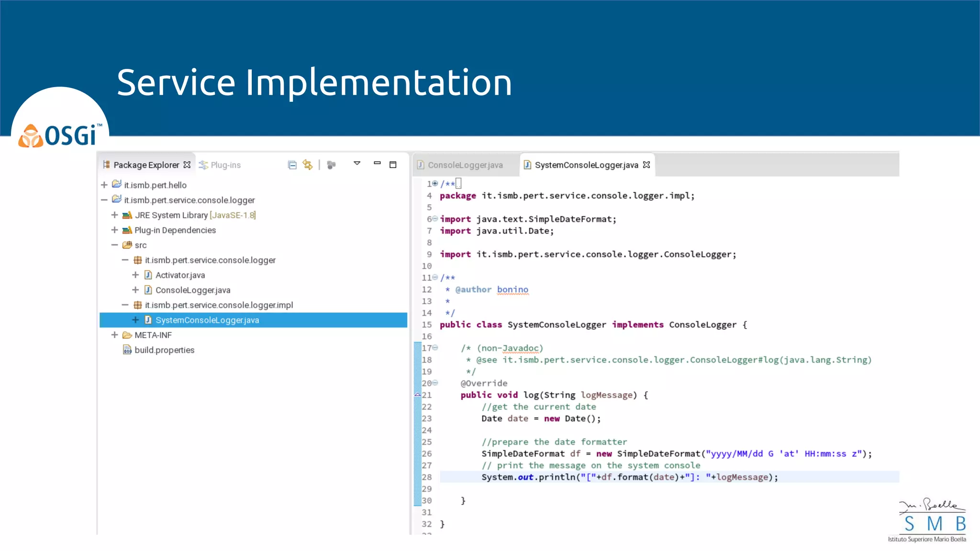
Task: Expand SystemConsoleLogger.java tree node
Action: coord(135,320)
